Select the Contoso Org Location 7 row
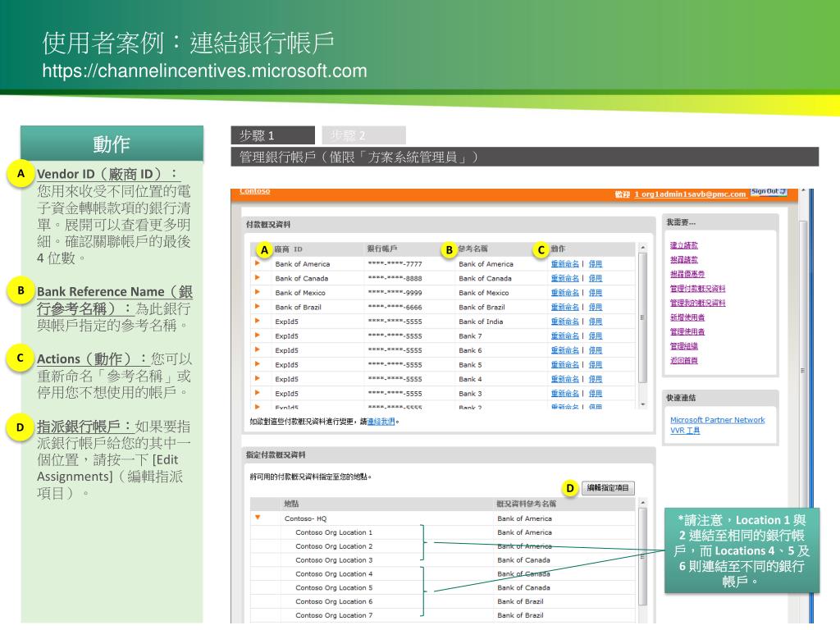840x630 pixels. click(x=444, y=615)
